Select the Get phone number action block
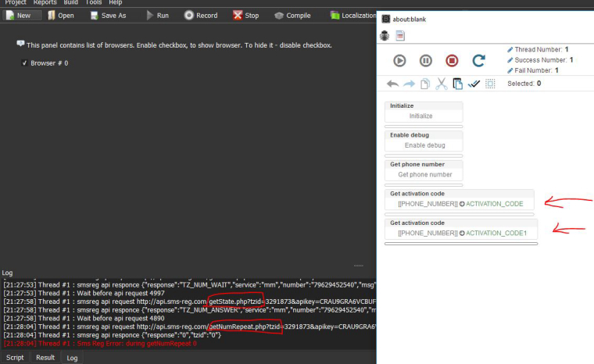 [424, 170]
